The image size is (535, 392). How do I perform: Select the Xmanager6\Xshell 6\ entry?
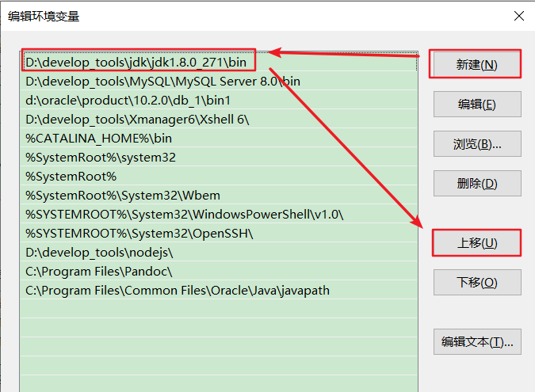click(219, 120)
